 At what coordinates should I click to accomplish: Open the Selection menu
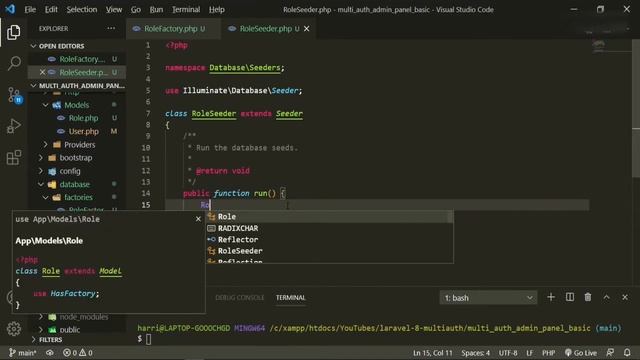[82, 9]
